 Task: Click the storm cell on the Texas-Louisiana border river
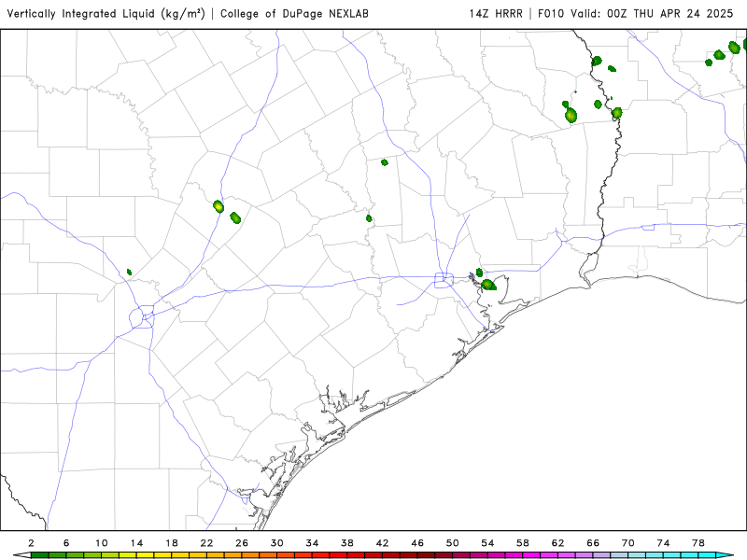pyautogui.click(x=616, y=113)
